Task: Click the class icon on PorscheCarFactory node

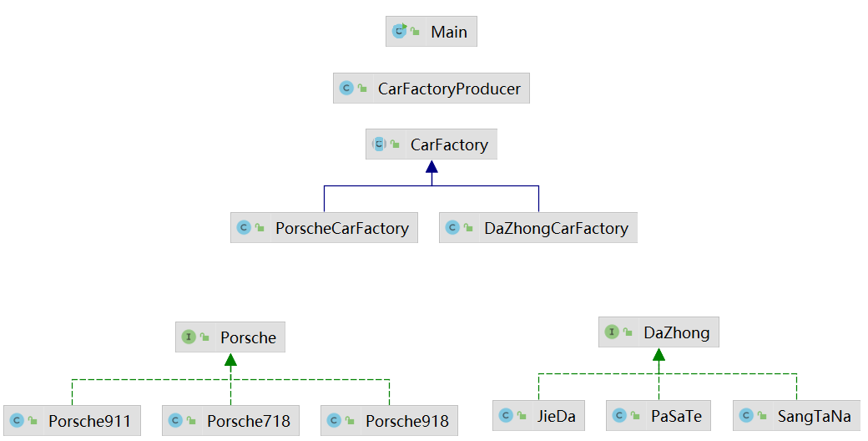Action: tap(244, 228)
